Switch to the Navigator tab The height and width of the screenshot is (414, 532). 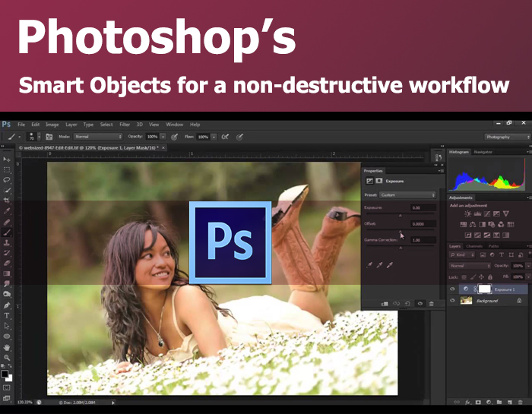point(483,152)
